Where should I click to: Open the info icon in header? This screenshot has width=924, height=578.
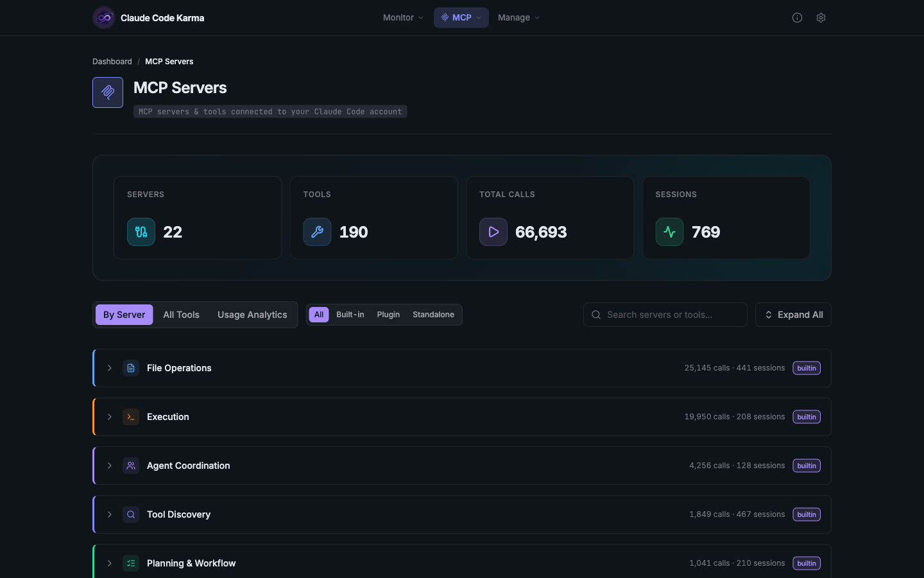[x=797, y=18]
